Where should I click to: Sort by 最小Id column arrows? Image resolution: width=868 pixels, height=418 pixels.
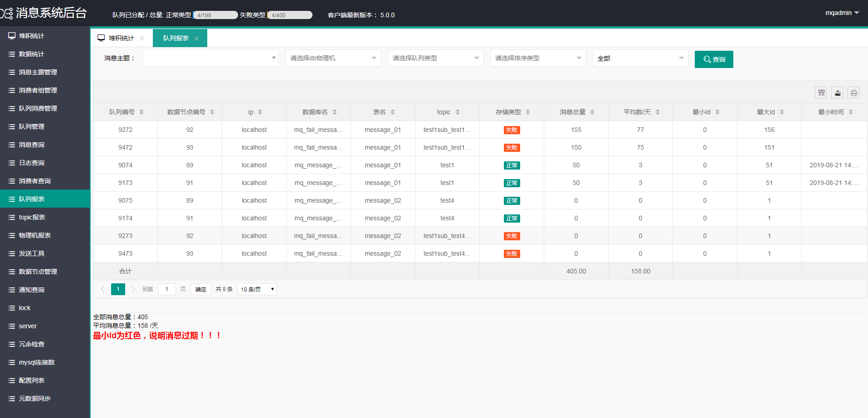(x=717, y=112)
